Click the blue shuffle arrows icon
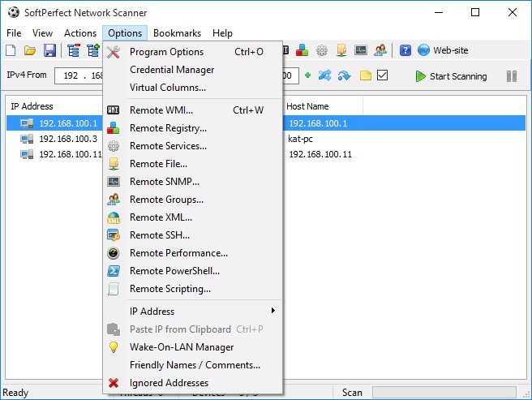This screenshot has width=532, height=400. coord(324,75)
